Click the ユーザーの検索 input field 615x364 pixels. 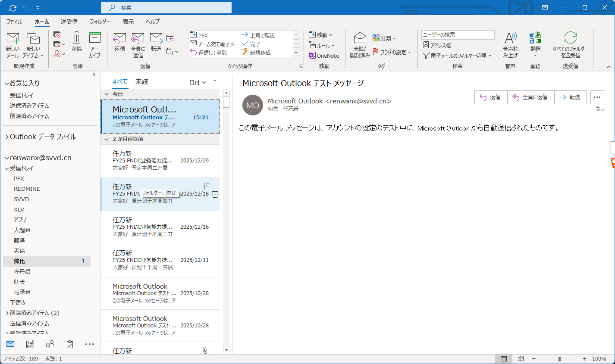point(458,35)
